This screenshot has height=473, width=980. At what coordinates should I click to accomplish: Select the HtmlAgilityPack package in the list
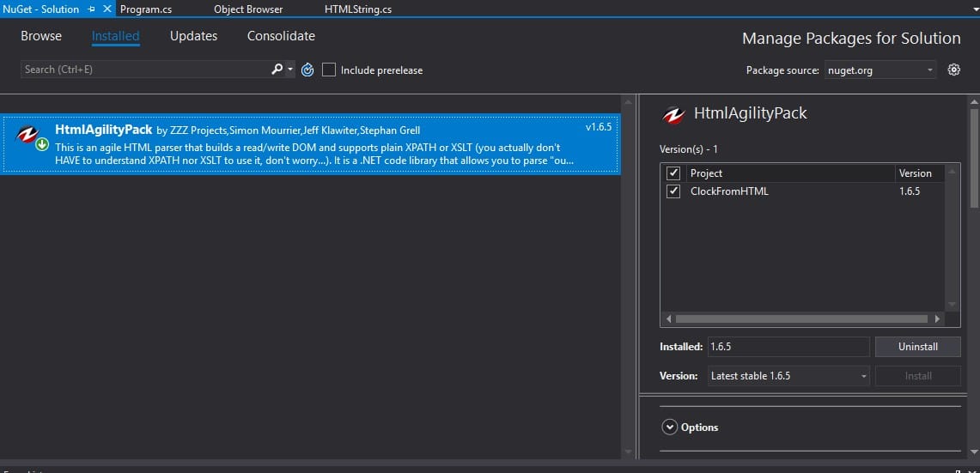[x=310, y=143]
